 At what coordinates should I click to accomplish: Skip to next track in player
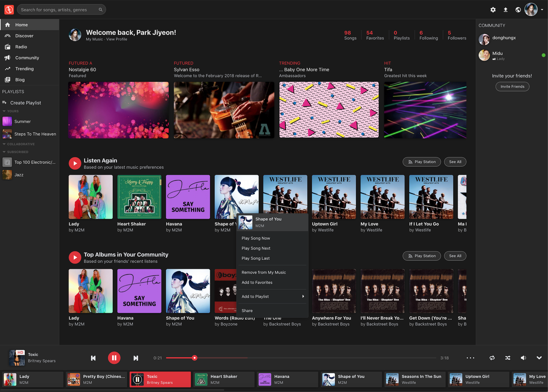click(136, 358)
